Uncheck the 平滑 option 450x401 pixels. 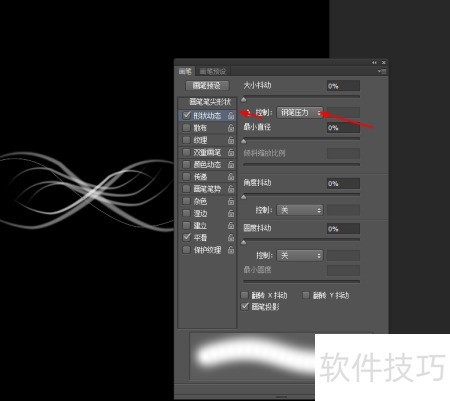pyautogui.click(x=187, y=237)
